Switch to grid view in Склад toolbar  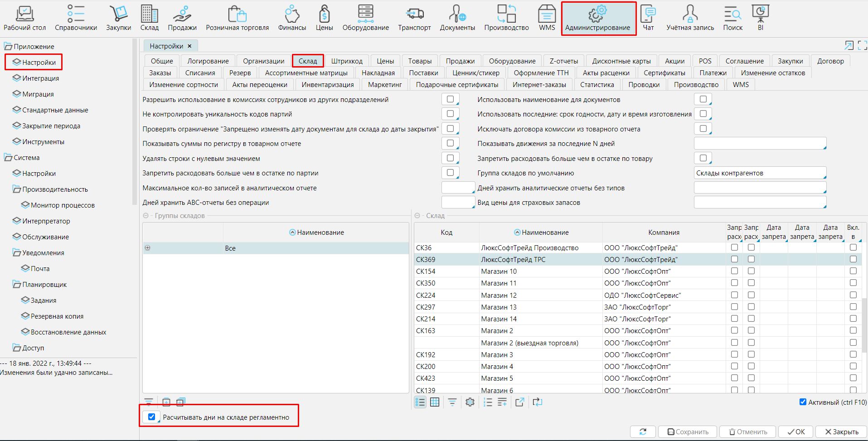pos(435,402)
